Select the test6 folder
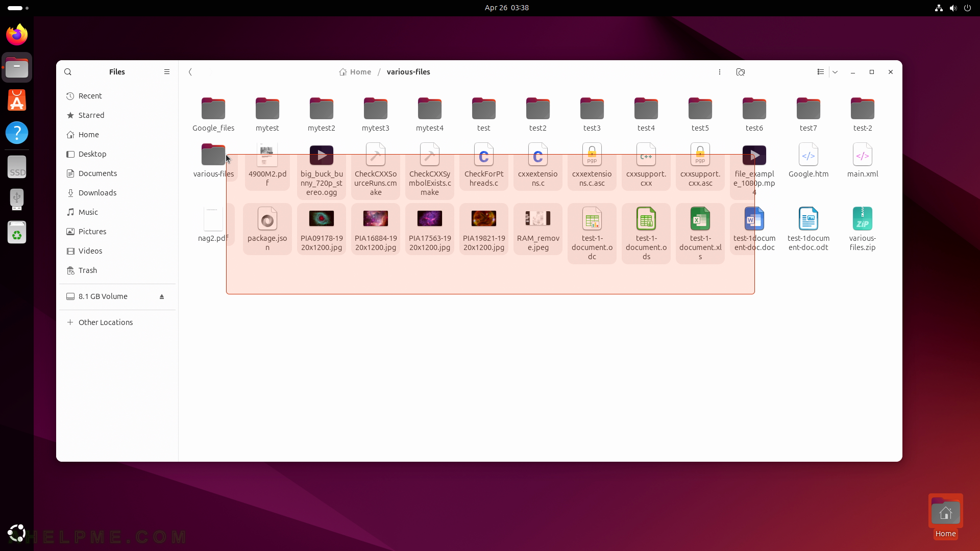The width and height of the screenshot is (980, 551). point(754,114)
